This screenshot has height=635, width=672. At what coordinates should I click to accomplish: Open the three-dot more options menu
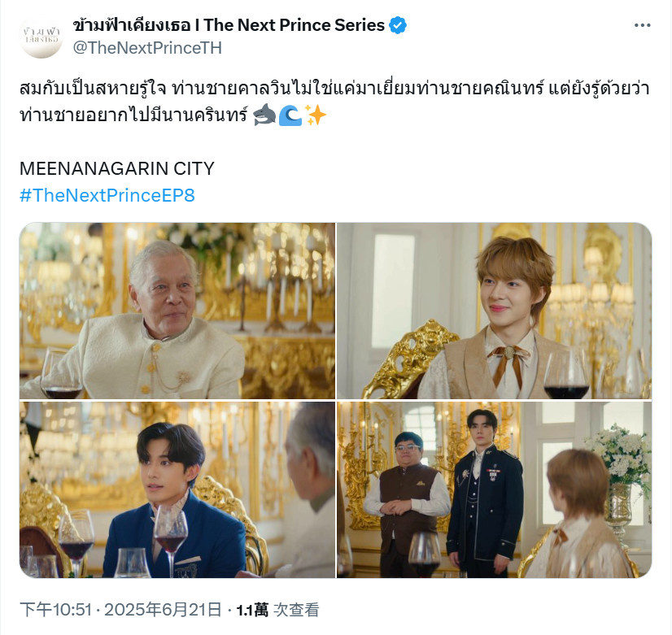pyautogui.click(x=642, y=26)
